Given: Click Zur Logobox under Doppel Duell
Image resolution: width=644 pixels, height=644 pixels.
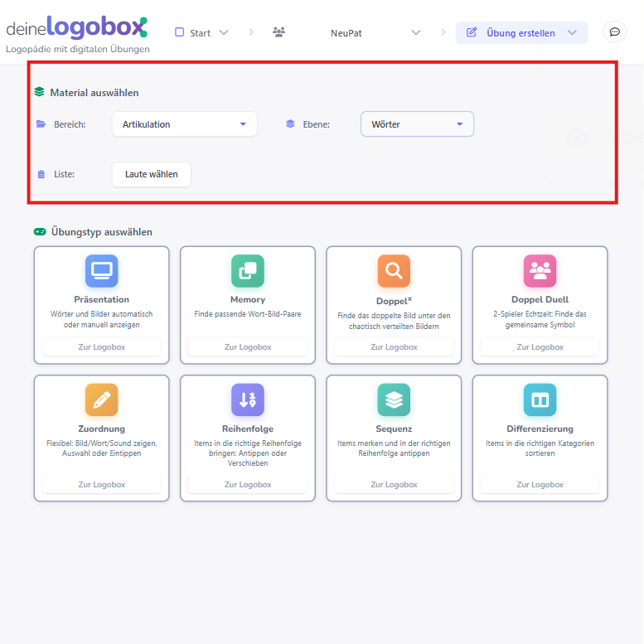Looking at the screenshot, I should pos(540,346).
